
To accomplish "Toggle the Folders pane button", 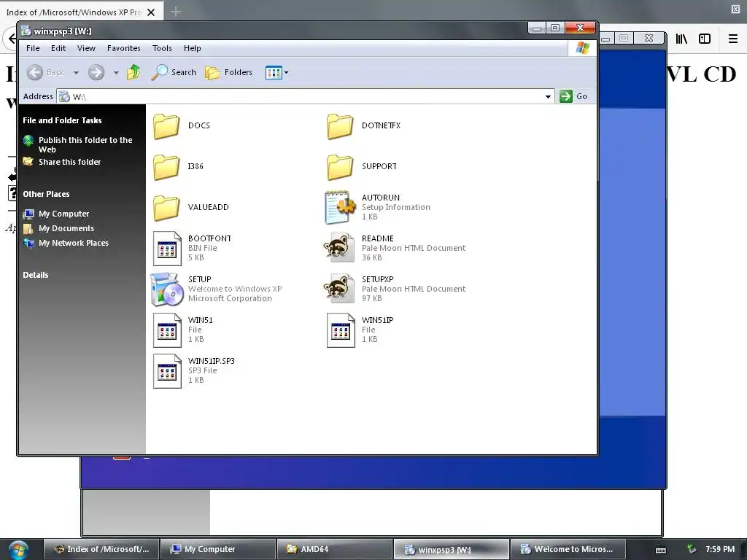I will pyautogui.click(x=228, y=72).
